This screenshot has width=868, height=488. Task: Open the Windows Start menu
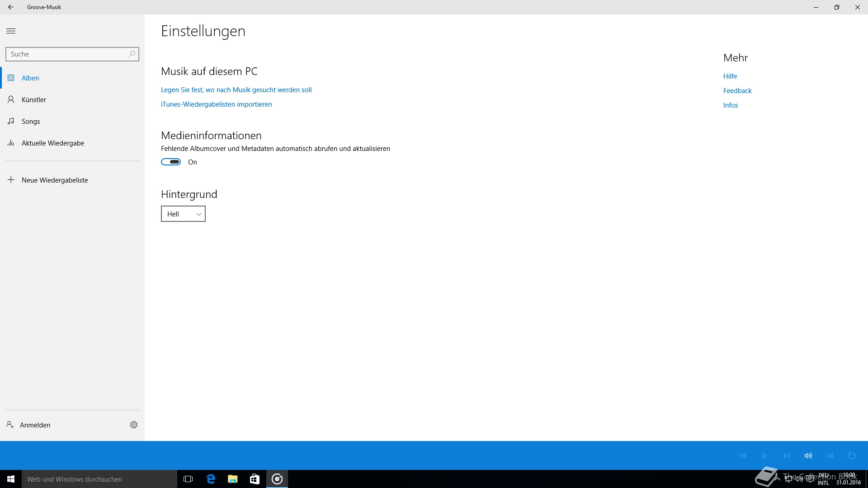pyautogui.click(x=11, y=479)
